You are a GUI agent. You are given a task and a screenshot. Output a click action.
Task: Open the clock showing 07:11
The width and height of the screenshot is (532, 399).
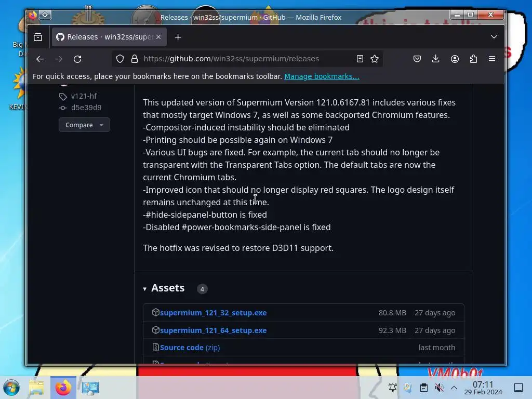tap(483, 388)
